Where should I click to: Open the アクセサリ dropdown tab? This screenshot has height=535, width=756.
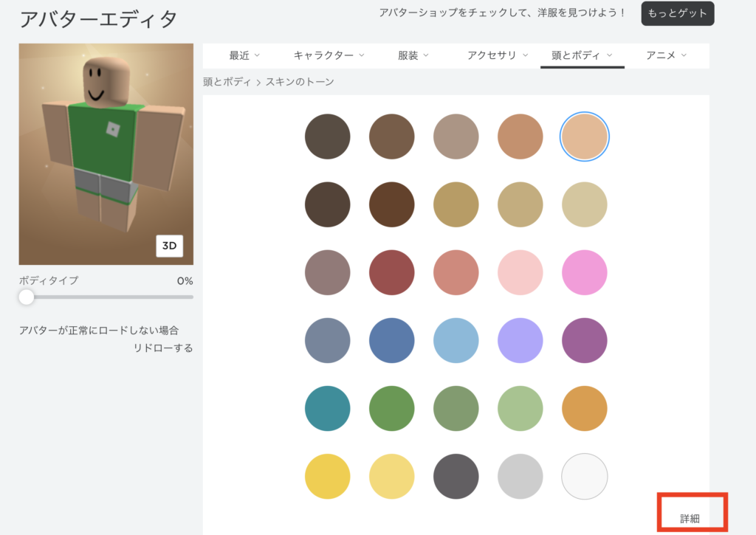point(498,55)
